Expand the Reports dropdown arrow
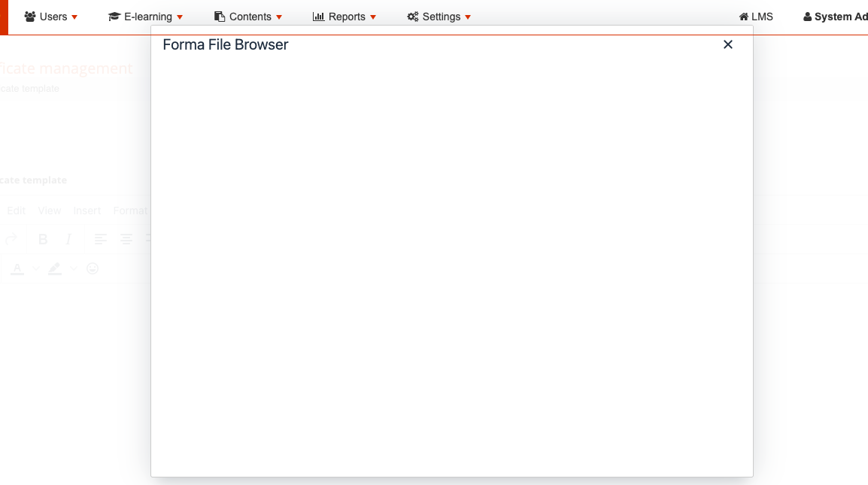Viewport: 868px width, 485px height. (373, 17)
